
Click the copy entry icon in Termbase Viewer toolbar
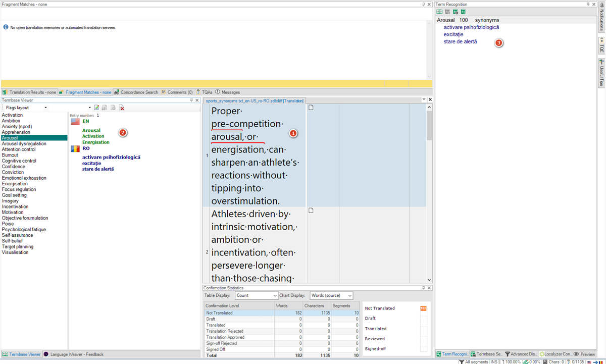113,108
